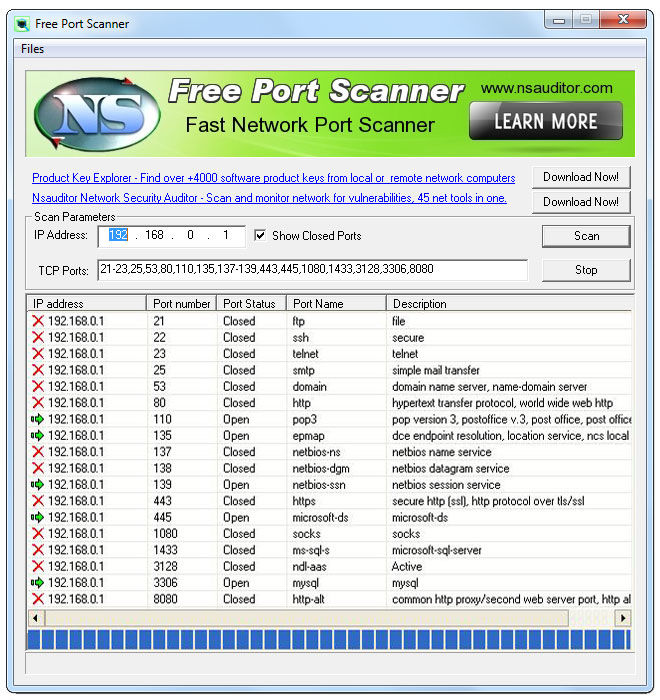Open the Files menu
Viewport: 660px width, 700px height.
tap(32, 49)
